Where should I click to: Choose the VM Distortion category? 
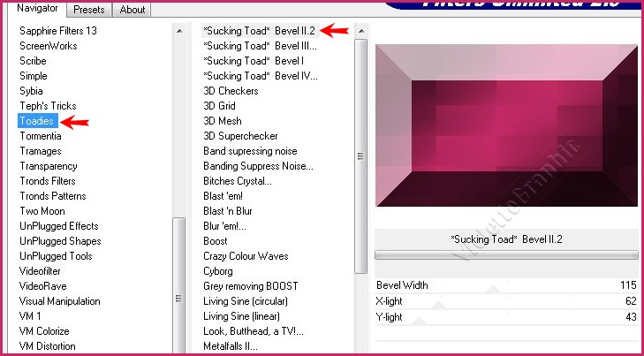coord(49,346)
